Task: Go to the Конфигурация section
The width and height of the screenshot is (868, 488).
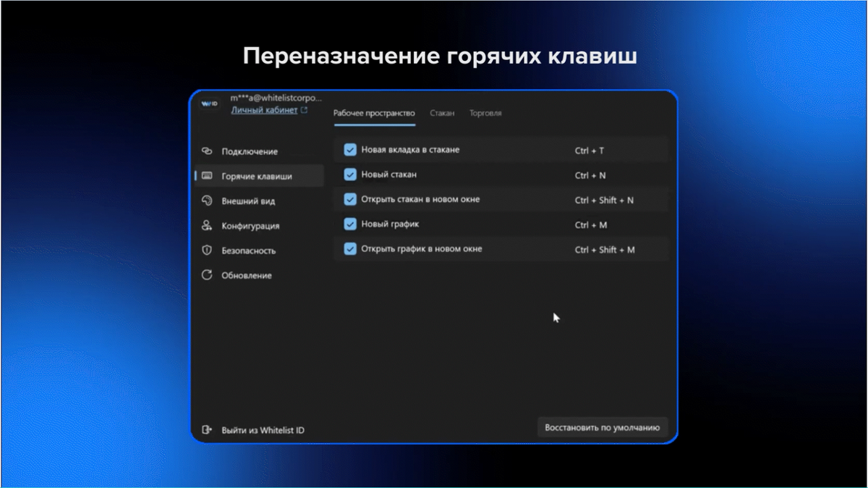Action: tap(259, 226)
